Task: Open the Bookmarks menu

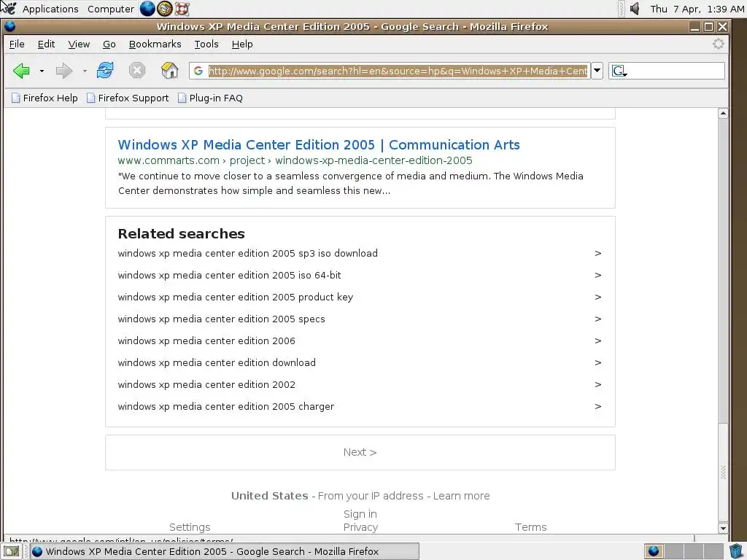Action: point(155,44)
